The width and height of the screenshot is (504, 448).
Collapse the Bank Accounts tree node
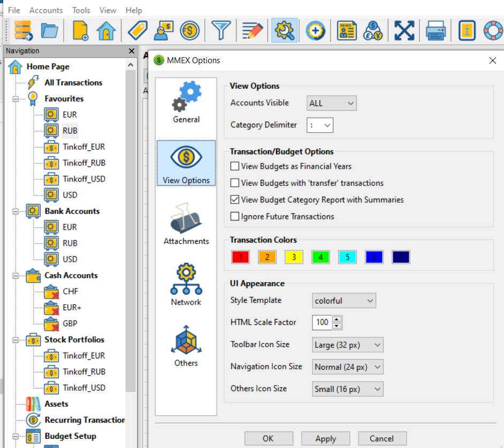point(16,211)
